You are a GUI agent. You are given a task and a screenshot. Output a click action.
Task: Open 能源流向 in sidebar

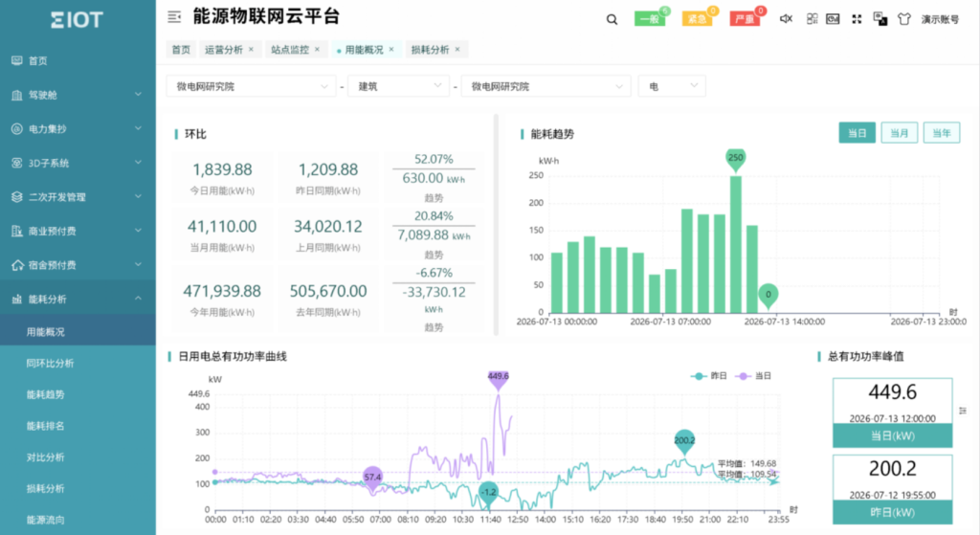click(x=46, y=520)
